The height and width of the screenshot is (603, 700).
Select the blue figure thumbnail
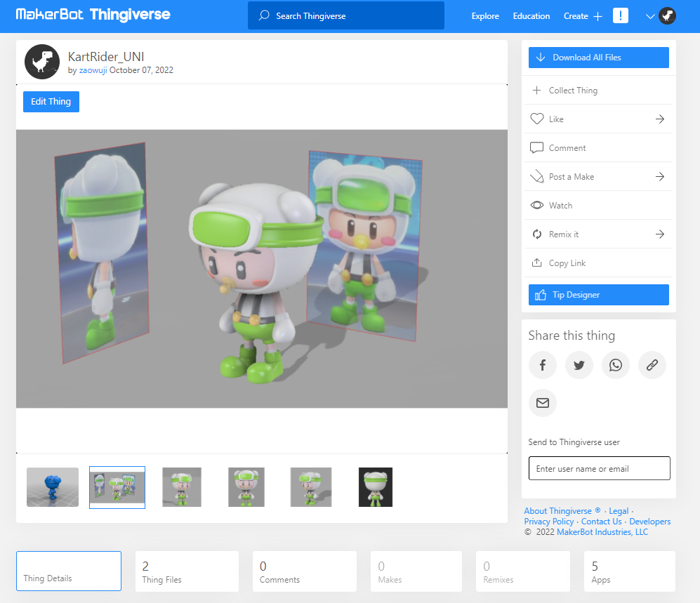pyautogui.click(x=53, y=487)
